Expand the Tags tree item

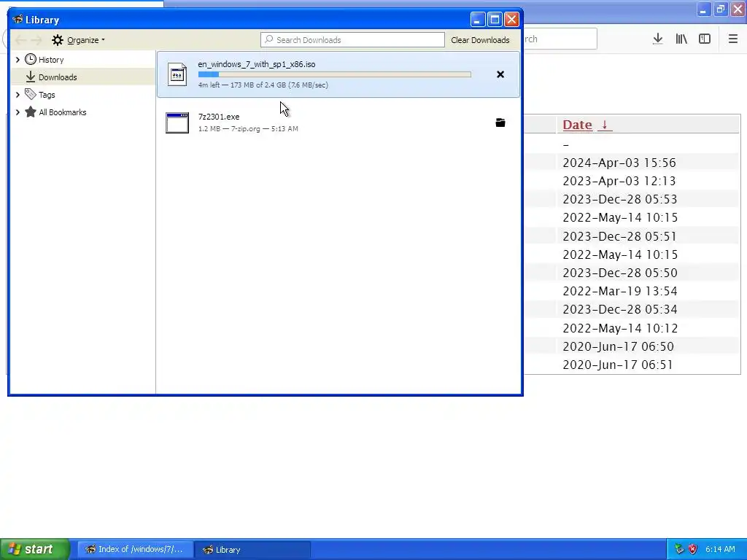(x=18, y=95)
